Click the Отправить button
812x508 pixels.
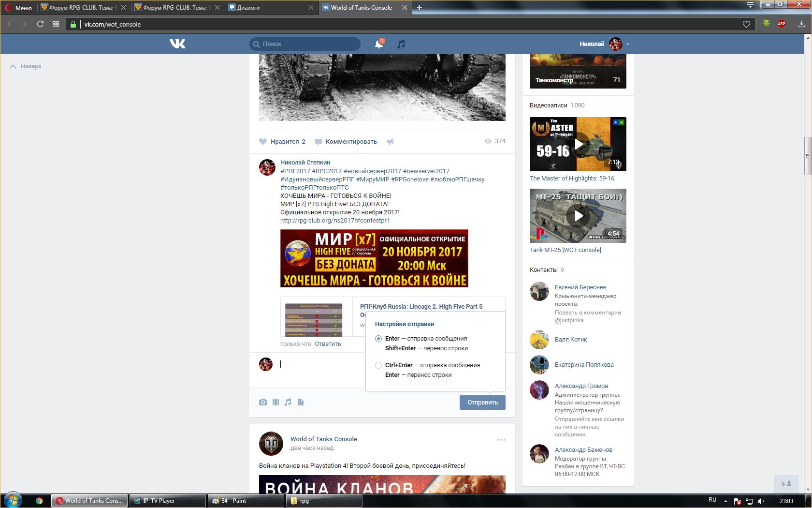click(482, 403)
